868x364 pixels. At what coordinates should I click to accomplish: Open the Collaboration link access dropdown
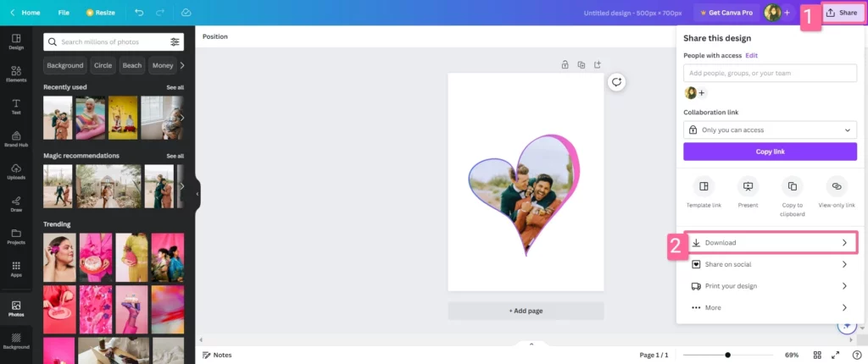pos(770,130)
